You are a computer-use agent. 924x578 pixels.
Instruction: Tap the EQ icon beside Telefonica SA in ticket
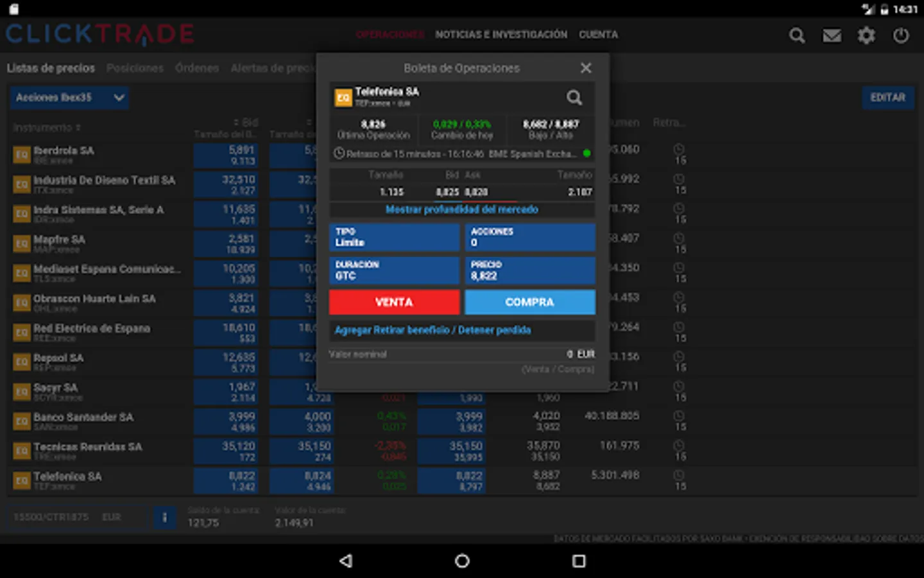pyautogui.click(x=343, y=98)
